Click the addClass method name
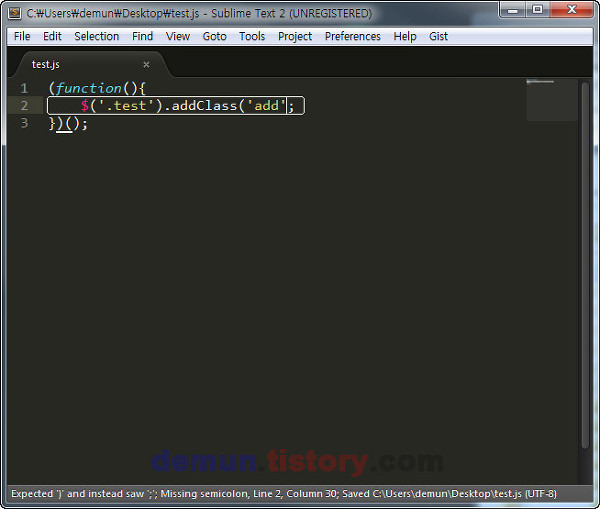600x509 pixels. pos(204,106)
